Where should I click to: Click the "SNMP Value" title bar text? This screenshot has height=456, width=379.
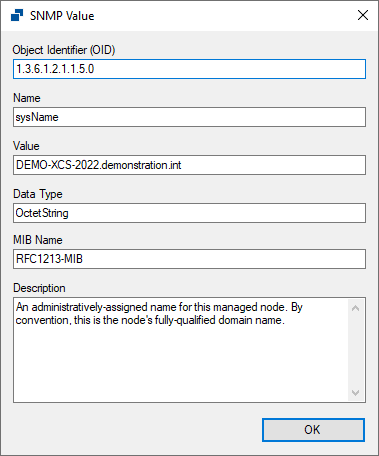pos(62,16)
